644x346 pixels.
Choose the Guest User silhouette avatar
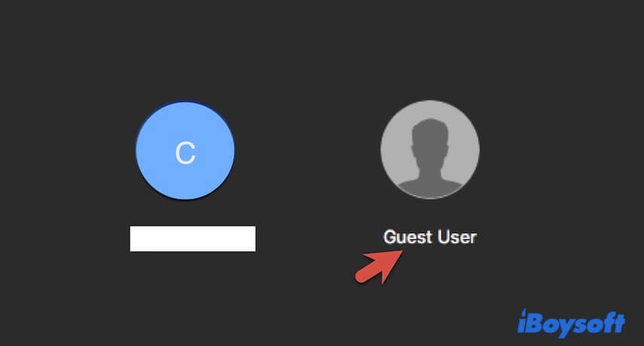(429, 150)
